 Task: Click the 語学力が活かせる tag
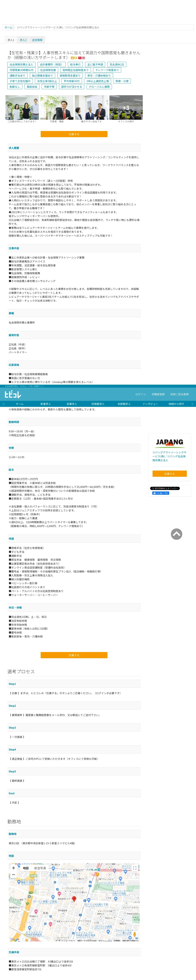click(72, 87)
